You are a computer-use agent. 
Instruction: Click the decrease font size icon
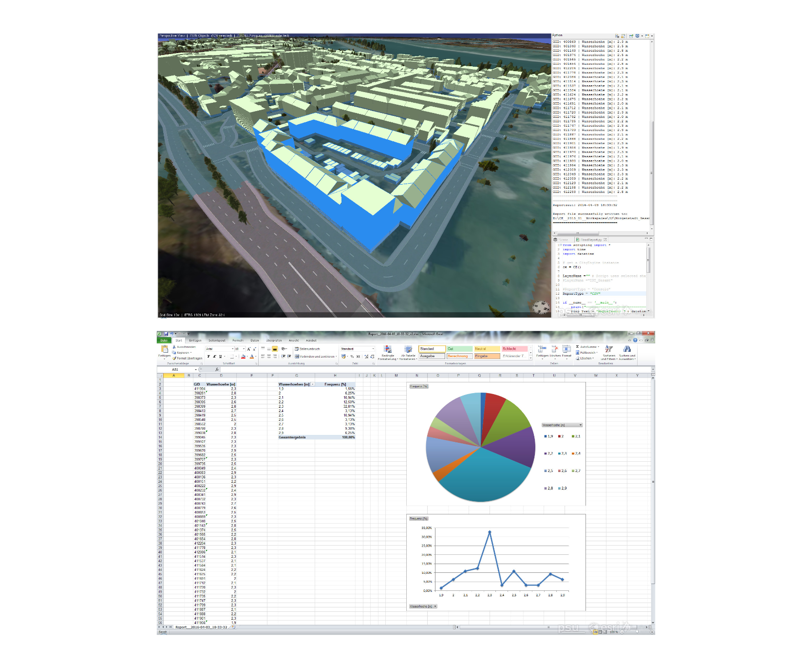coord(254,349)
